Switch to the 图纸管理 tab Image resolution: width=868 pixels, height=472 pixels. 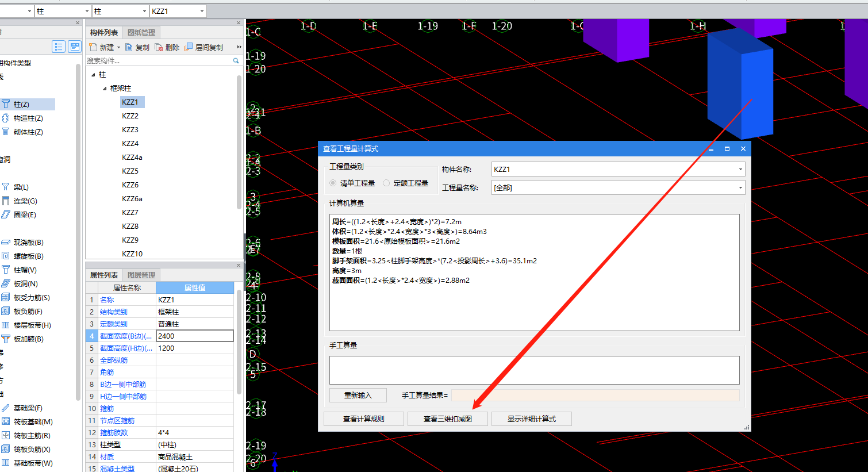(x=141, y=33)
